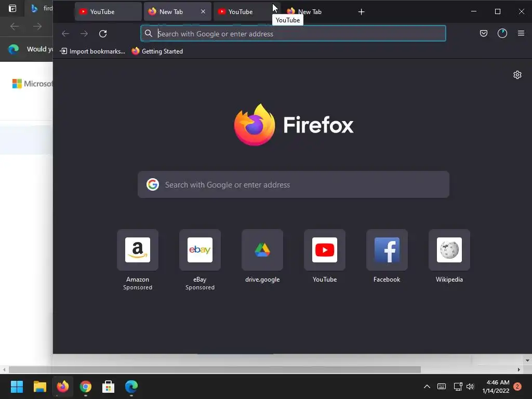Open Microsoft Edge from the taskbar

[x=131, y=387]
